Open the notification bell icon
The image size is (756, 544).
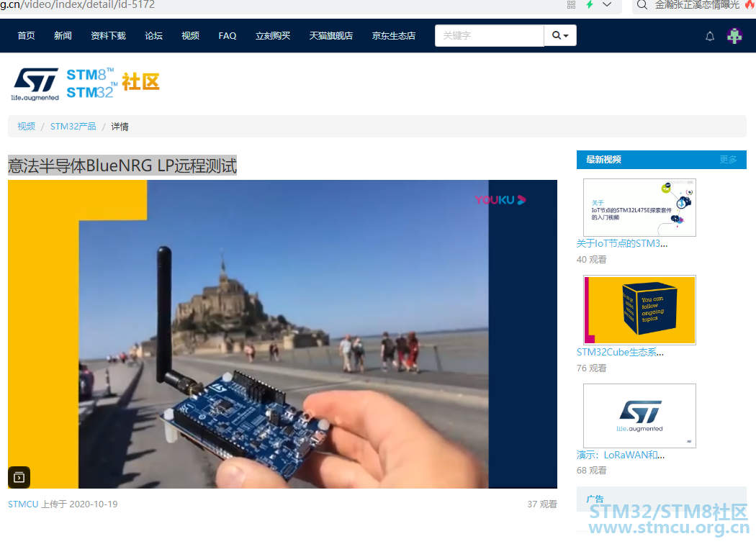tap(710, 36)
